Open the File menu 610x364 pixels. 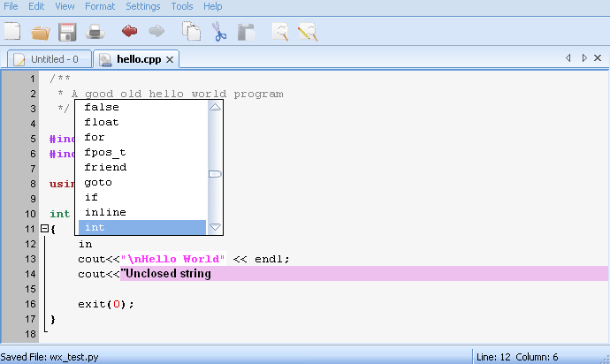[11, 6]
